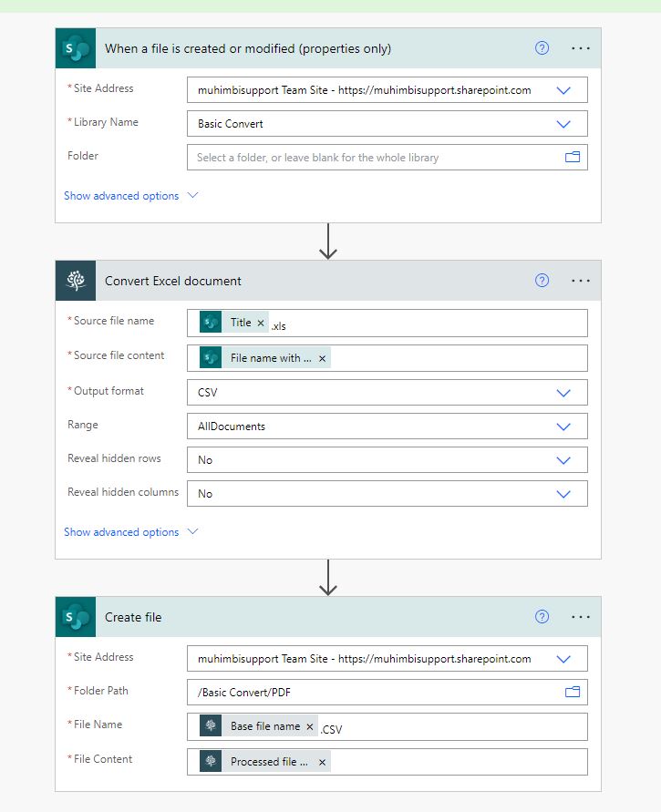Open help for the file created trigger
The width and height of the screenshot is (661, 812).
(542, 47)
